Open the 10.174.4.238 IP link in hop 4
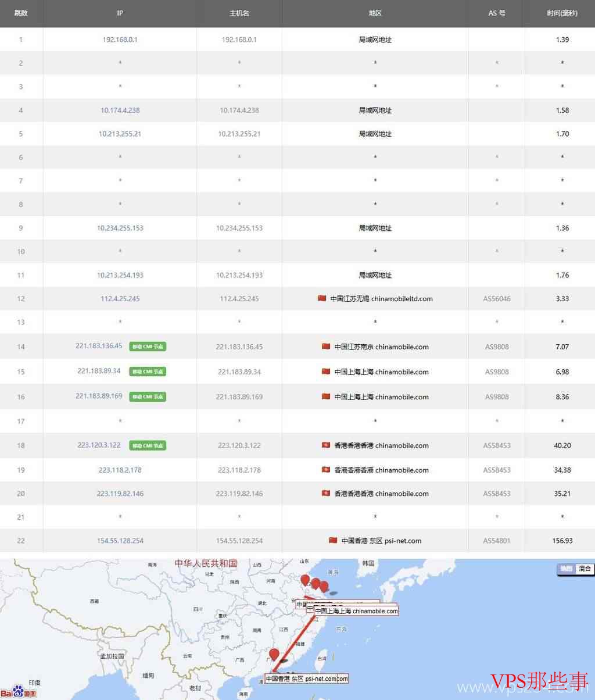Image resolution: width=595 pixels, height=700 pixels. pyautogui.click(x=120, y=110)
